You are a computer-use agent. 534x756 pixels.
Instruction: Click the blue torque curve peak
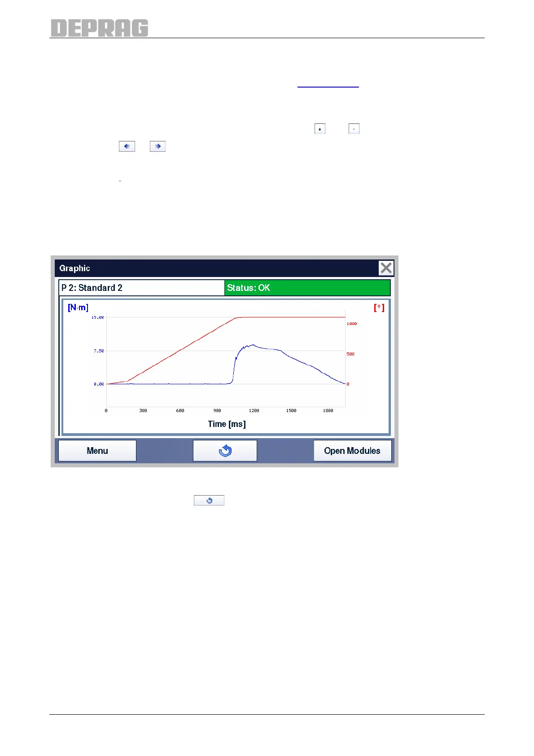click(x=254, y=345)
